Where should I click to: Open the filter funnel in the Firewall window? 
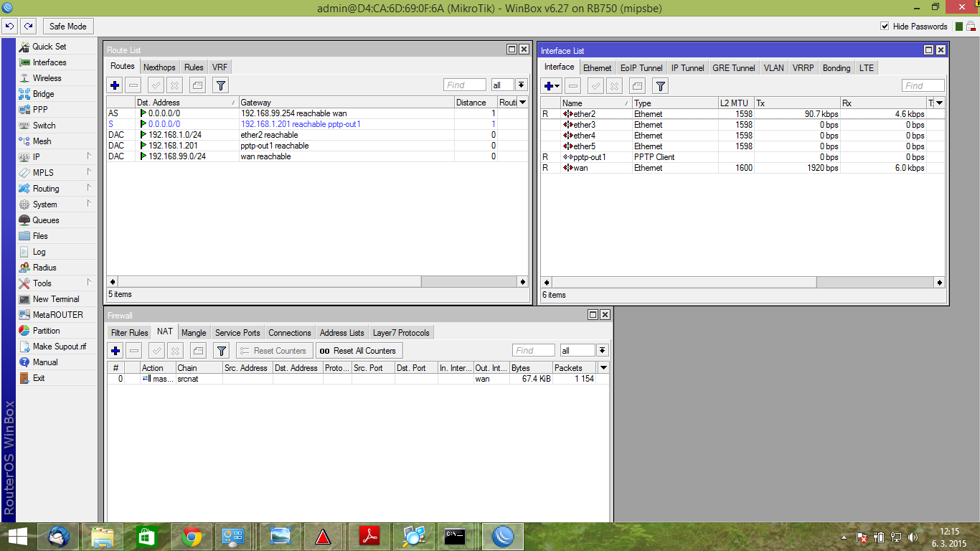pos(222,351)
